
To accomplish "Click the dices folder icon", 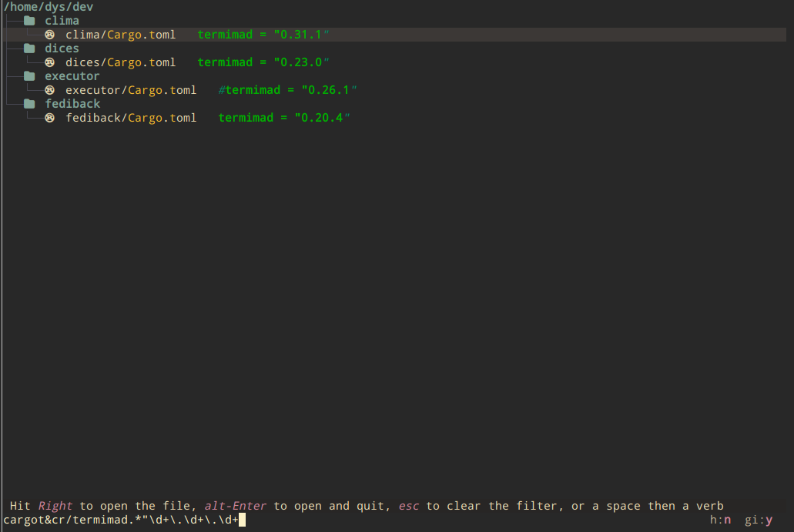I will coord(29,49).
